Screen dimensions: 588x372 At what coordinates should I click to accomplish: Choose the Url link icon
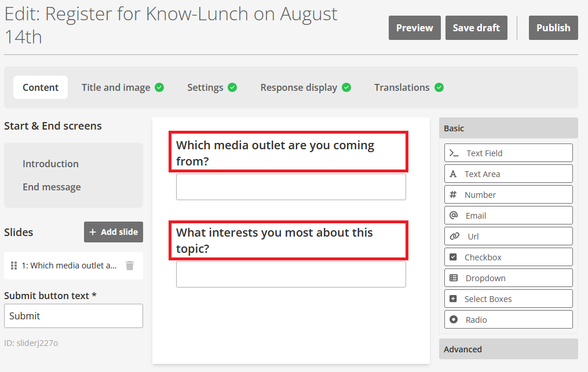(454, 237)
